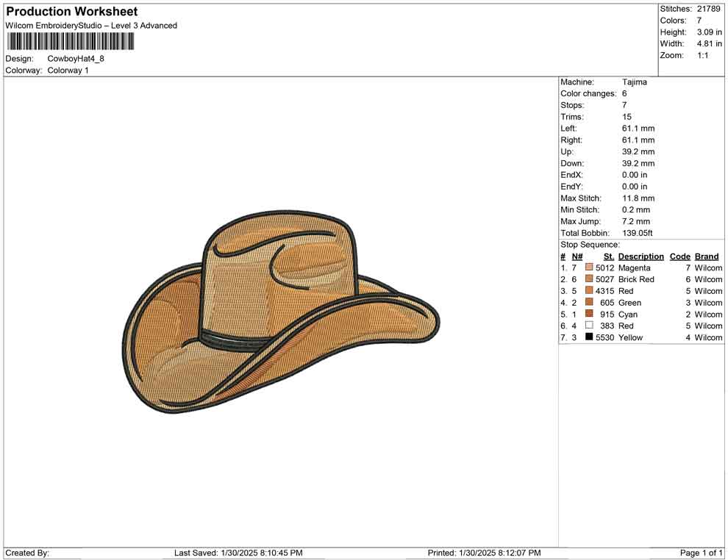Click the 'St.' column header
Image resolution: width=728 pixels, height=560 pixels.
(x=609, y=256)
